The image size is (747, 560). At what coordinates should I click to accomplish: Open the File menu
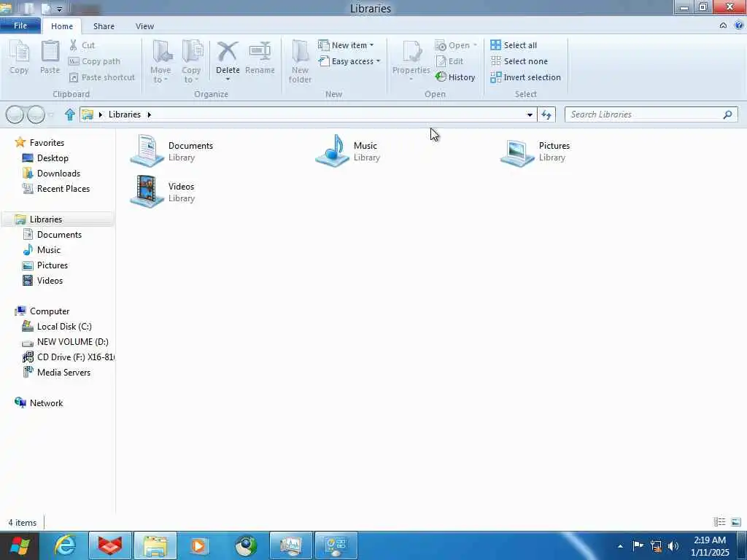pos(20,26)
